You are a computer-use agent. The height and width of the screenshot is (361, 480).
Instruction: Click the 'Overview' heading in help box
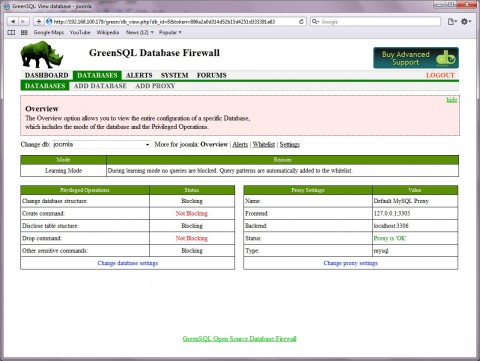tap(42, 109)
